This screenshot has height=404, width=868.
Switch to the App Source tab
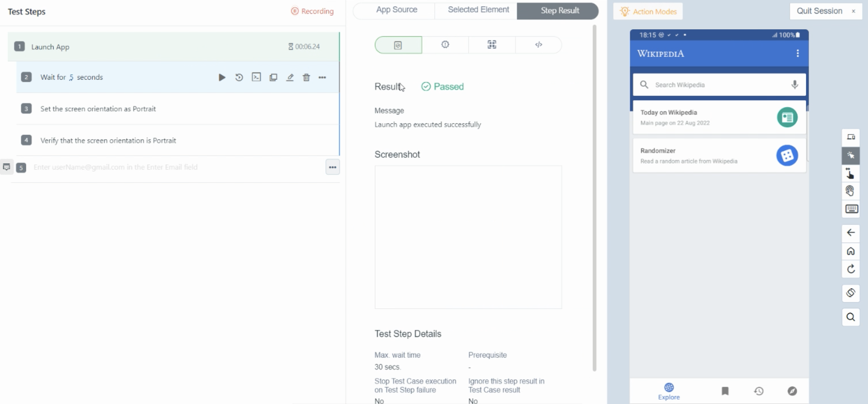point(396,10)
